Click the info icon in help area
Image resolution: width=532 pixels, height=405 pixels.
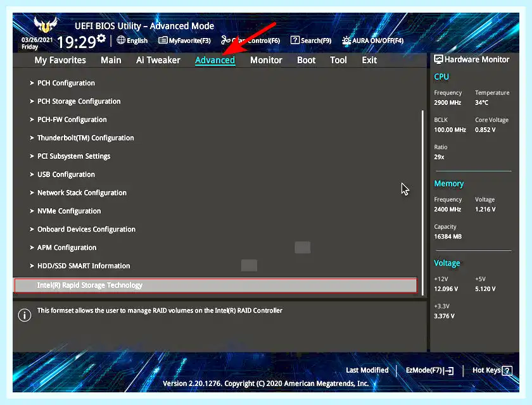(25, 315)
